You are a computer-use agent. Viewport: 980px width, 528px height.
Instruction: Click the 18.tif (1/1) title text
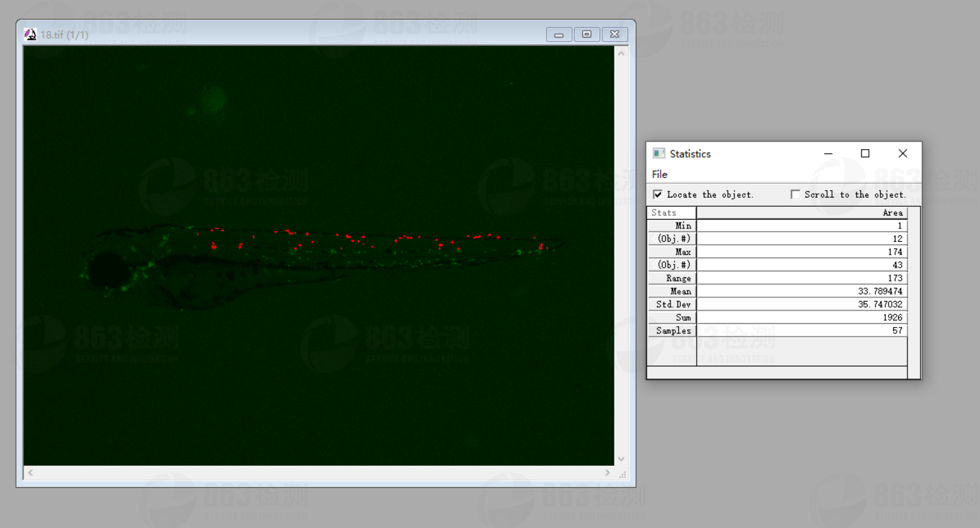tap(64, 35)
